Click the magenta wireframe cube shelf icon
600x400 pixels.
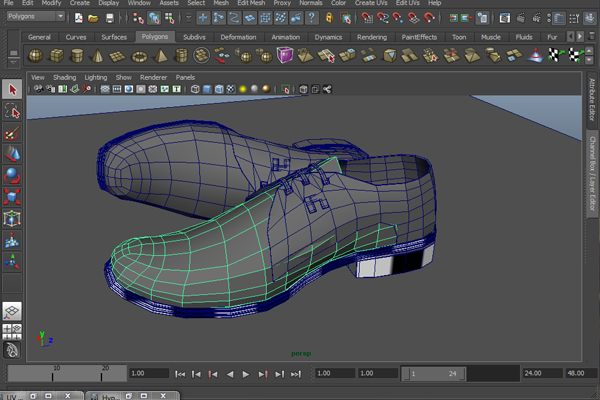(285, 55)
